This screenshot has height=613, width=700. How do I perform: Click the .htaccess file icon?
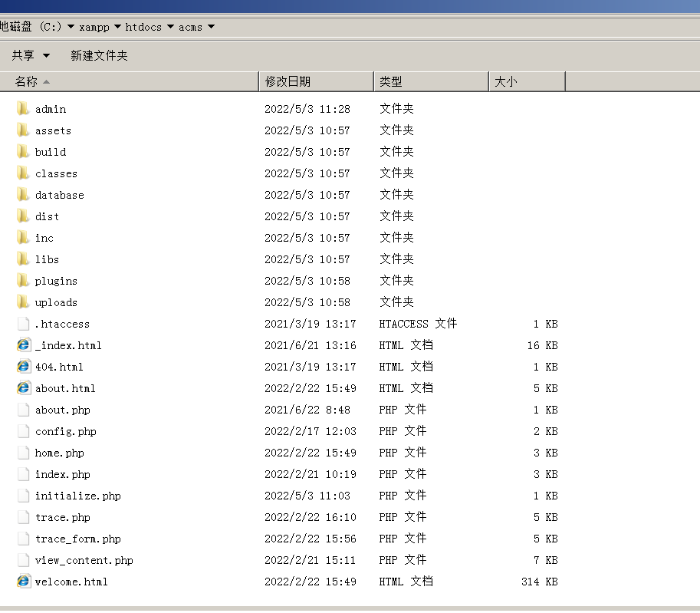point(23,324)
